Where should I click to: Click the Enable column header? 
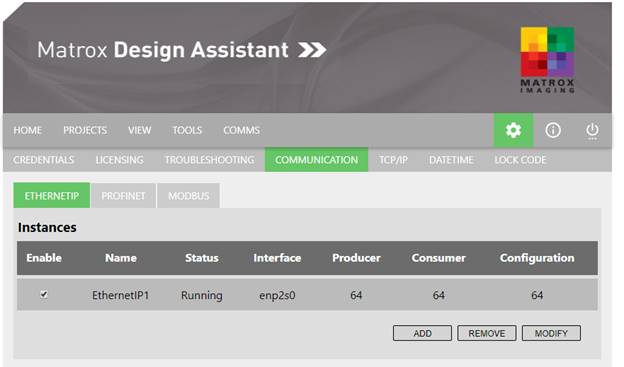[x=44, y=258]
